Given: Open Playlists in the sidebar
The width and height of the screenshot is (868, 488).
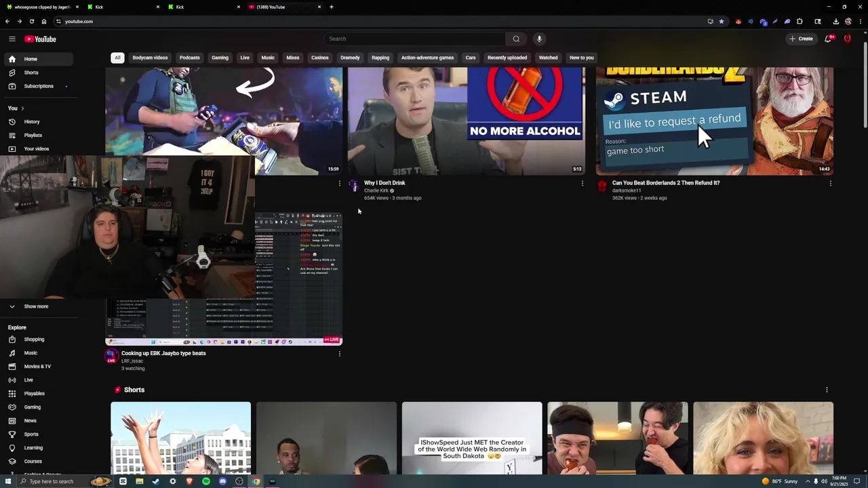Looking at the screenshot, I should coord(37,136).
